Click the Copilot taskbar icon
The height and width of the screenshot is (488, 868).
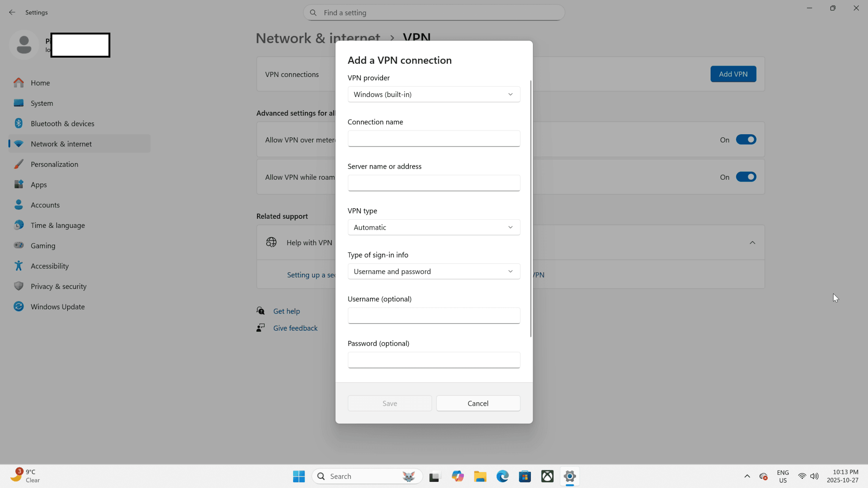tap(458, 476)
